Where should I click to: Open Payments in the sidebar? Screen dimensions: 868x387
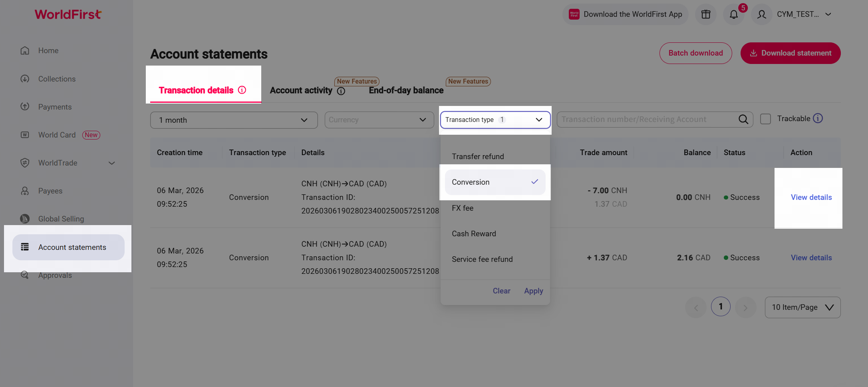click(x=55, y=107)
